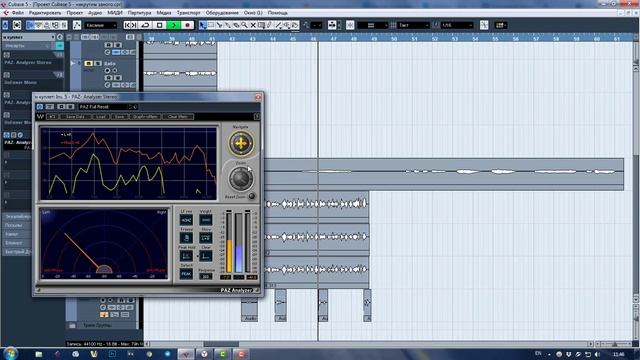
Task: Click the Response value field
Action: coord(206,276)
